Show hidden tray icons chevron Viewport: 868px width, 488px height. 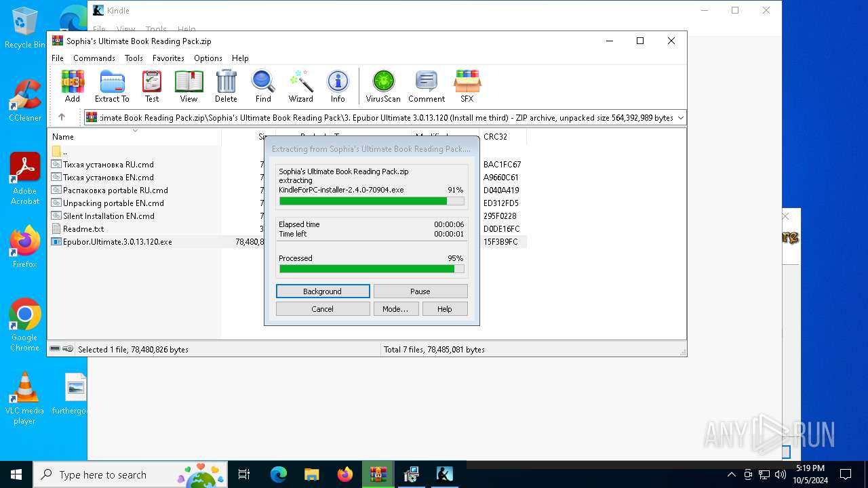732,474
